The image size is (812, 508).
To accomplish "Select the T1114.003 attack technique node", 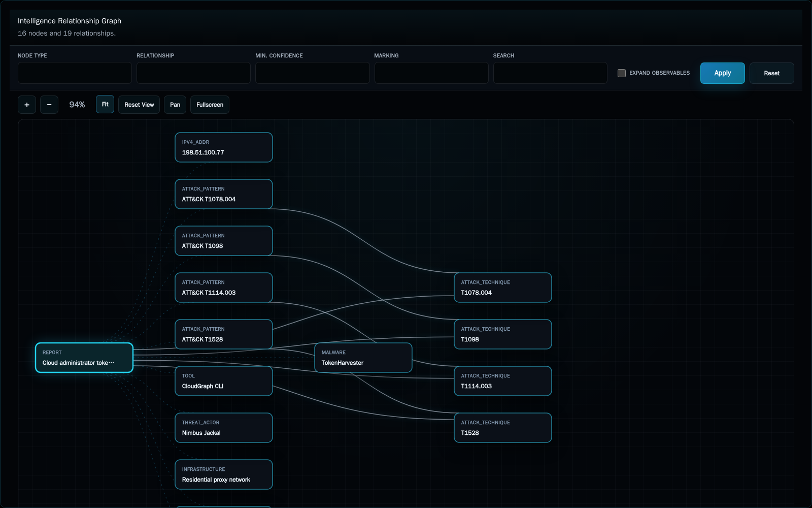I will (503, 381).
